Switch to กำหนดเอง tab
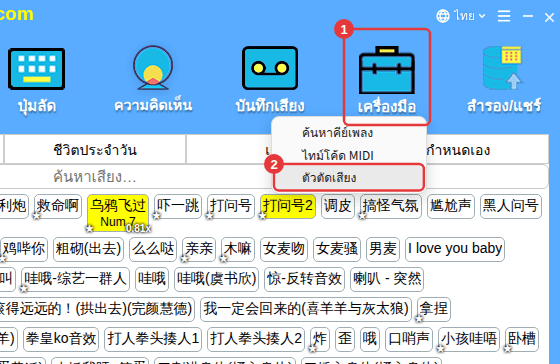 click(458, 150)
